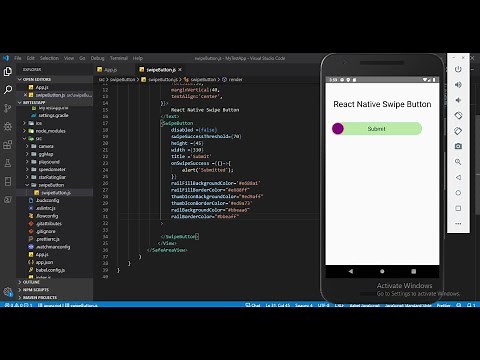
Task: Open the Manage gear in activity bar
Action: [x=8, y=292]
